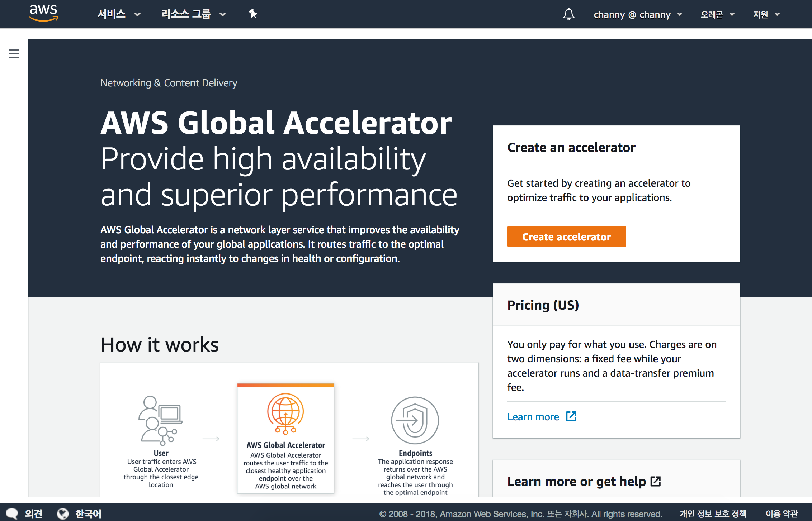This screenshot has width=812, height=521.
Task: Click the globe language icon
Action: point(63,513)
